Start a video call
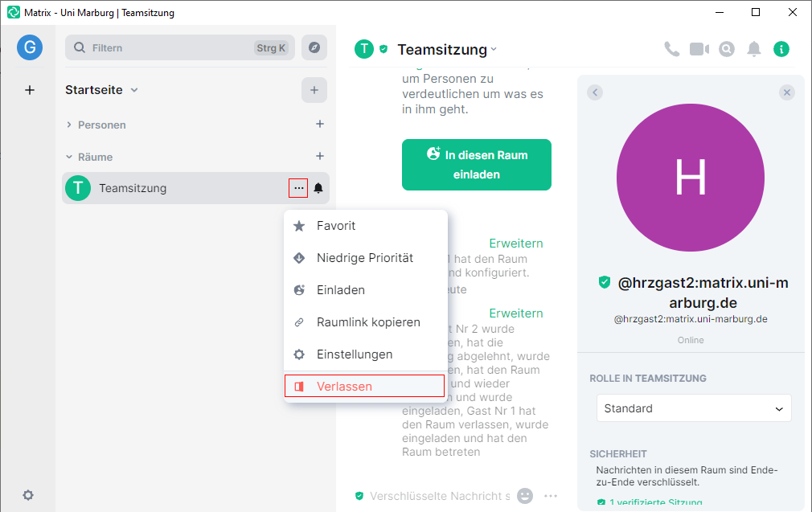This screenshot has width=812, height=512. [x=699, y=49]
